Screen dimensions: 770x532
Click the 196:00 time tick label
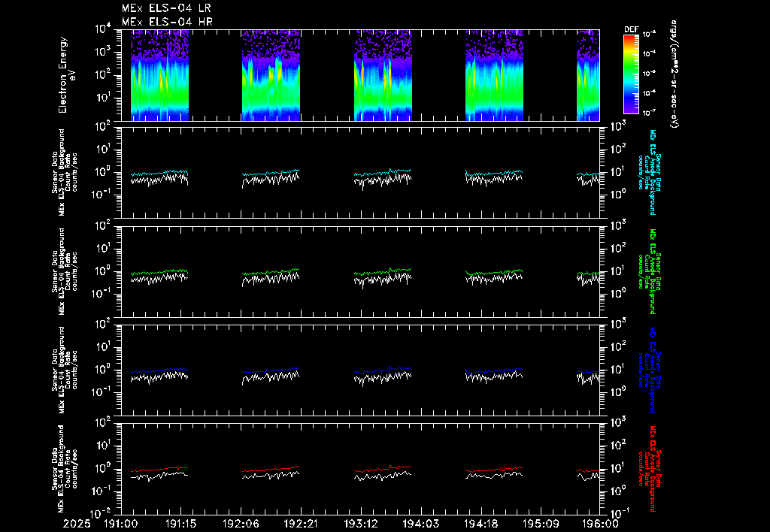coord(599,524)
